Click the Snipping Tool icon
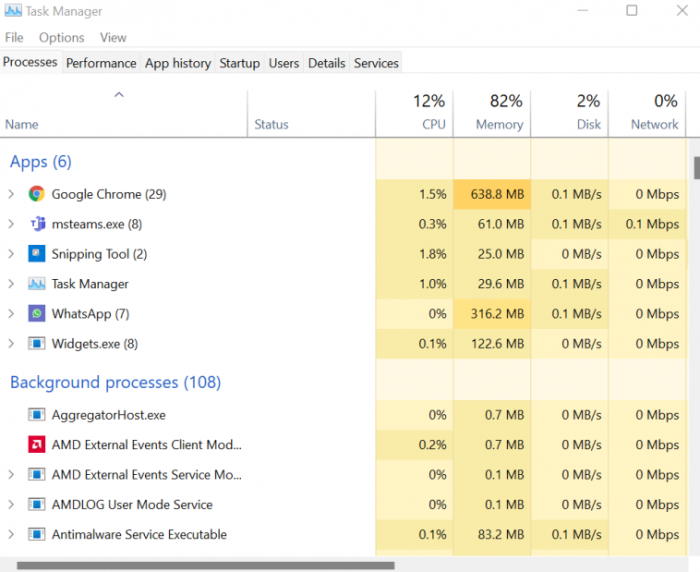Image resolution: width=700 pixels, height=572 pixels. click(x=37, y=254)
